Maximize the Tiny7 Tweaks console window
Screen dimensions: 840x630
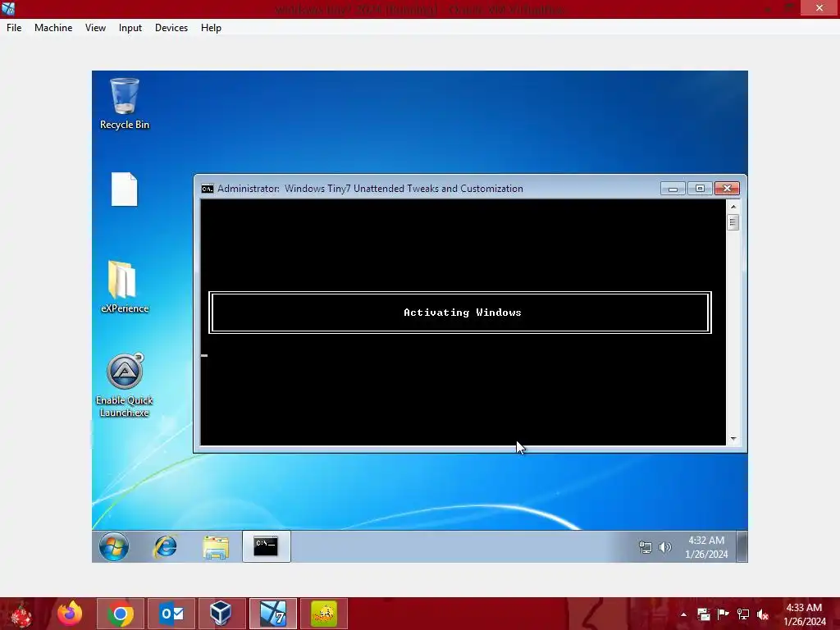(700, 189)
